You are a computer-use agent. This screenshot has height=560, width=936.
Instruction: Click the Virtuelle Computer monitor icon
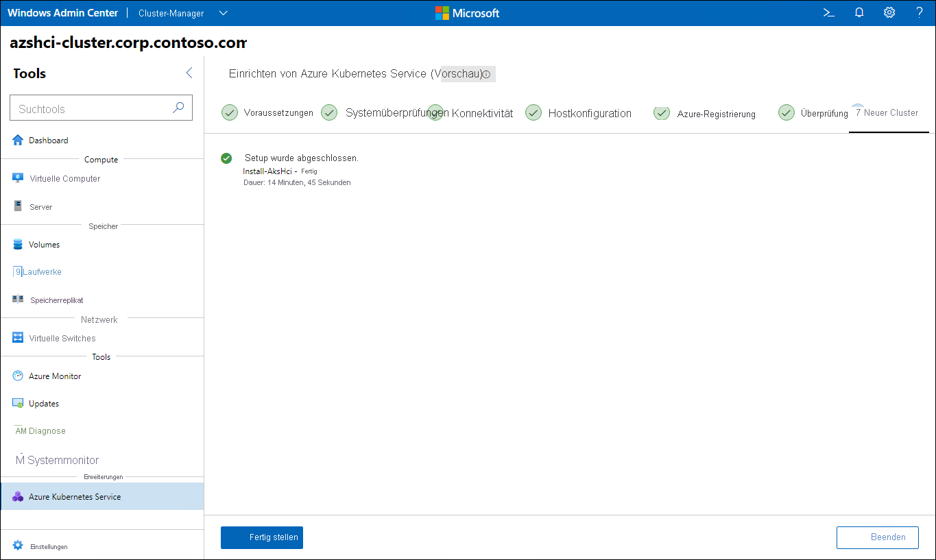18,178
